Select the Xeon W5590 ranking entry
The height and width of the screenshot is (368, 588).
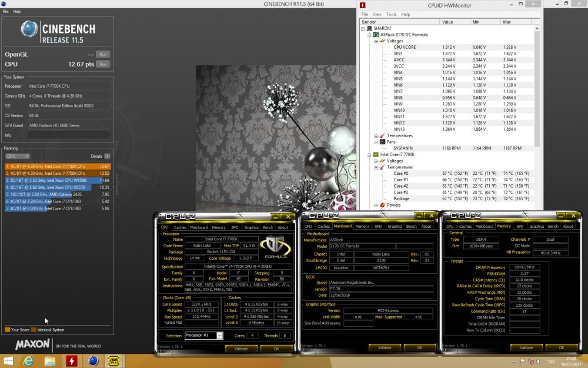pos(58,180)
